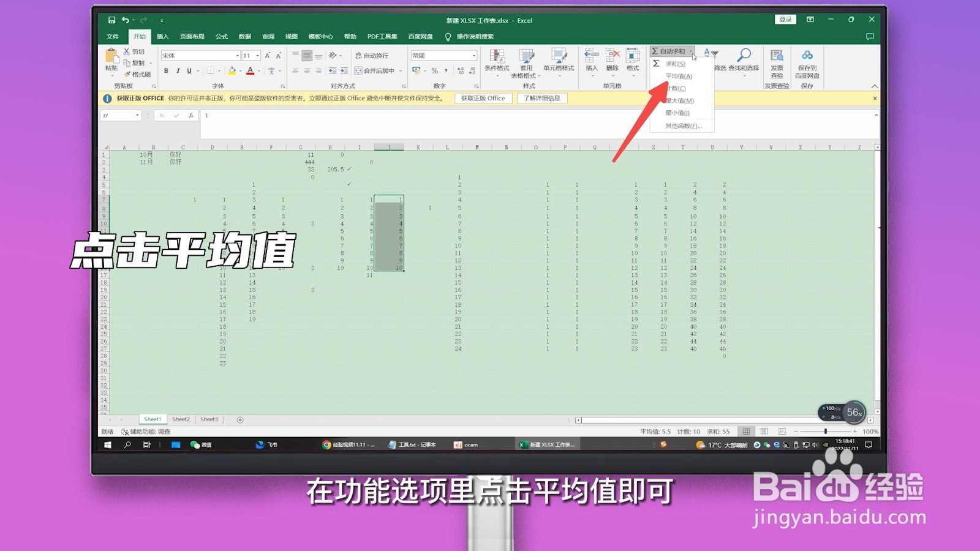Expand the font size dropdown
Viewport: 980px width, 551px height.
(257, 55)
